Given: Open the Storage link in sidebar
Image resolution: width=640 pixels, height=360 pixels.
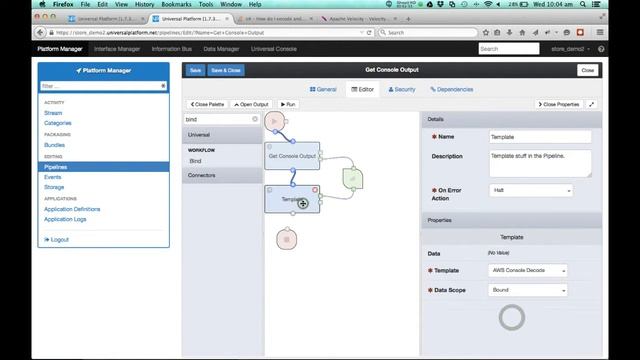Looking at the screenshot, I should point(54,187).
